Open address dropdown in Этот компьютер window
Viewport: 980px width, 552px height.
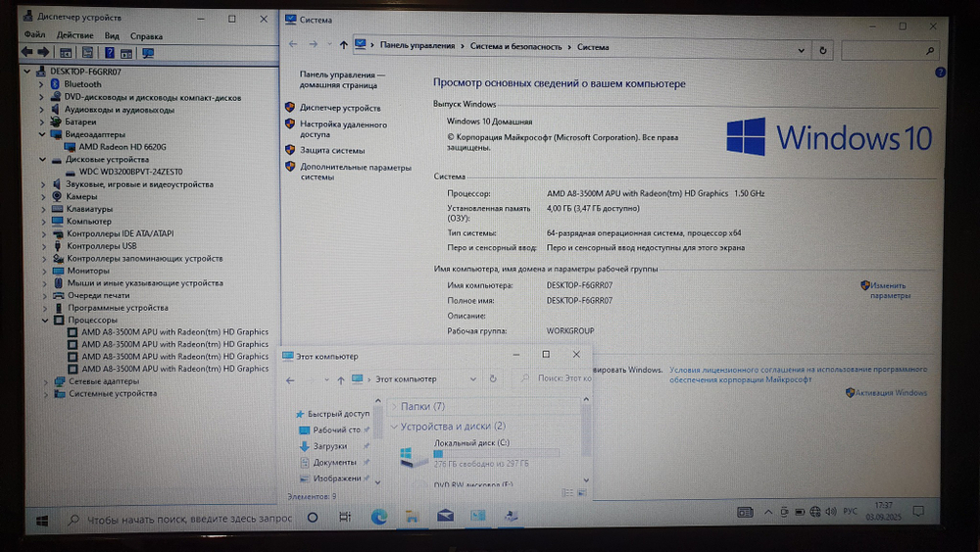click(472, 378)
